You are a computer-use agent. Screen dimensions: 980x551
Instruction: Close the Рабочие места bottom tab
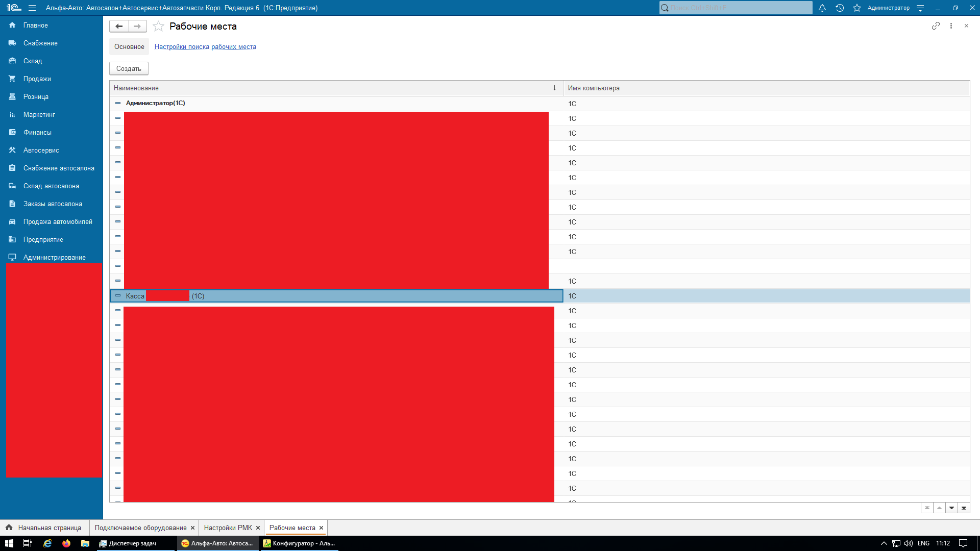pyautogui.click(x=321, y=528)
